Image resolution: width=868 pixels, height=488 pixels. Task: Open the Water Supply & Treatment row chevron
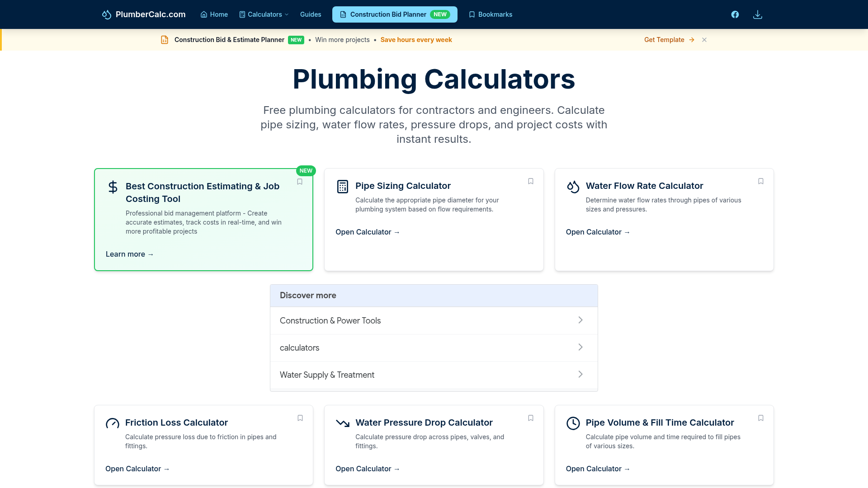(580, 374)
